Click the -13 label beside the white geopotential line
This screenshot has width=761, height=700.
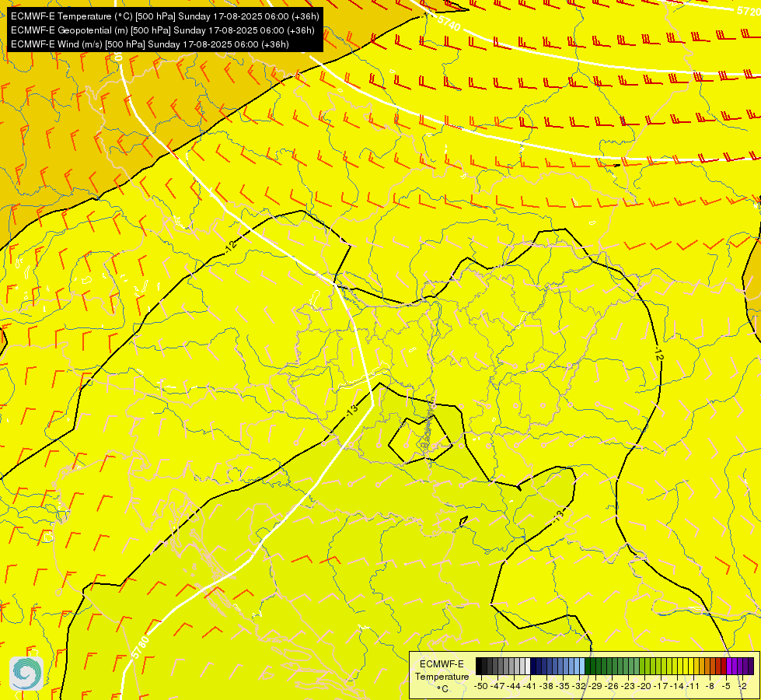click(x=352, y=411)
